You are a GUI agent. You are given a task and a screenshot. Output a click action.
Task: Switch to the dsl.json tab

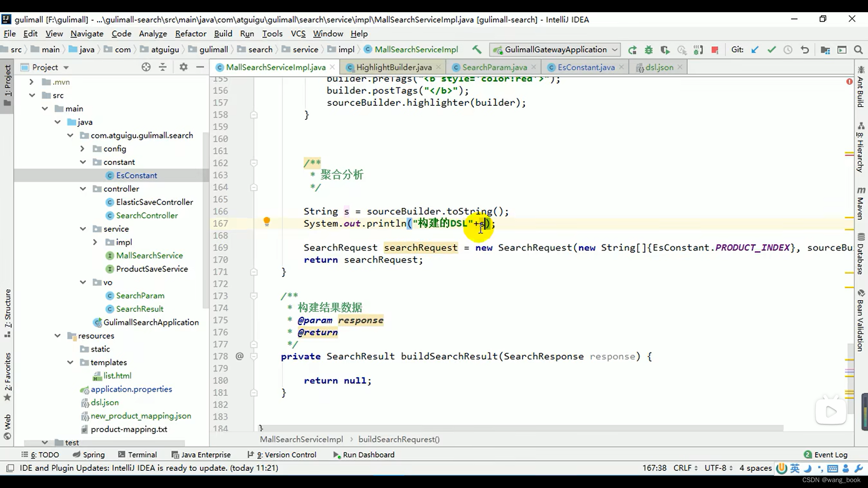[x=660, y=67]
